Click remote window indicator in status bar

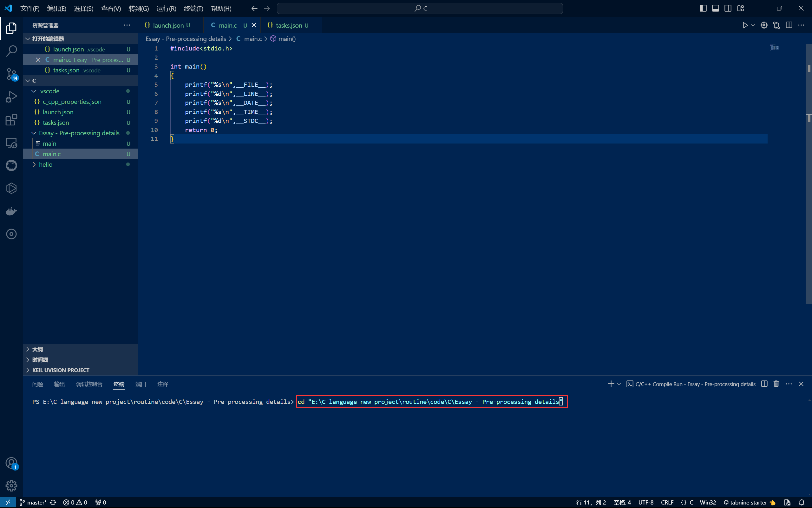pos(8,502)
